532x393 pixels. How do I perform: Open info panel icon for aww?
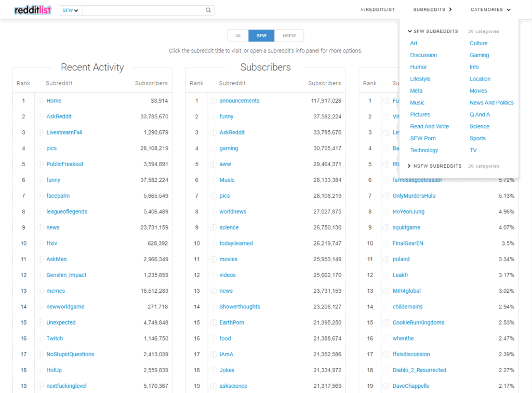coord(213,164)
